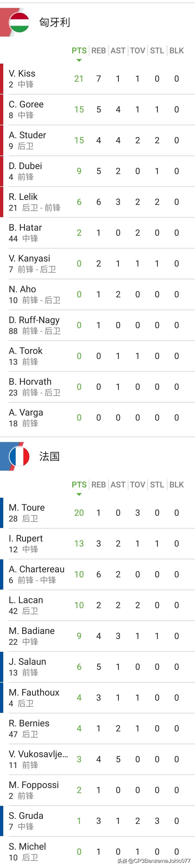Screen dimensions: 195x868
Task: Open player V. Kiss
Action: pos(22,74)
